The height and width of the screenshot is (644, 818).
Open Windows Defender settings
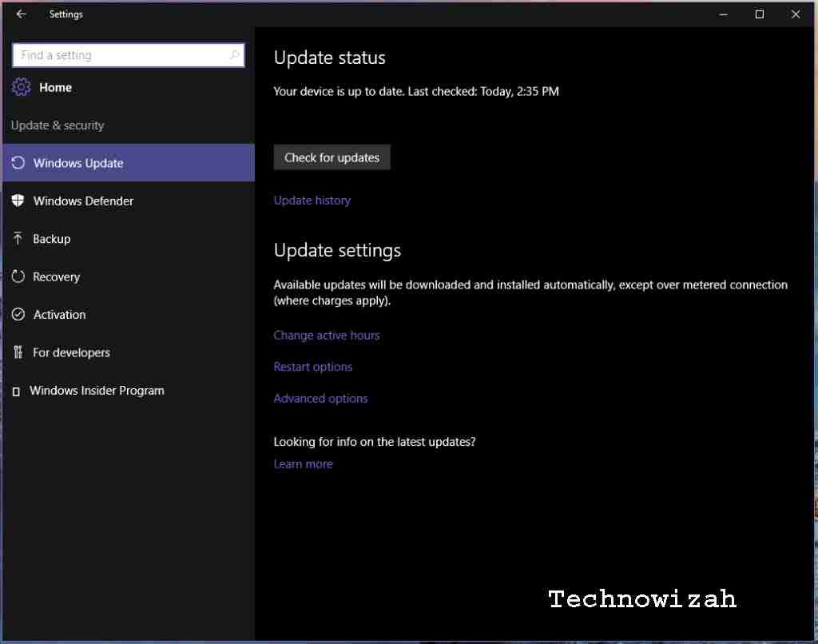tap(129, 201)
